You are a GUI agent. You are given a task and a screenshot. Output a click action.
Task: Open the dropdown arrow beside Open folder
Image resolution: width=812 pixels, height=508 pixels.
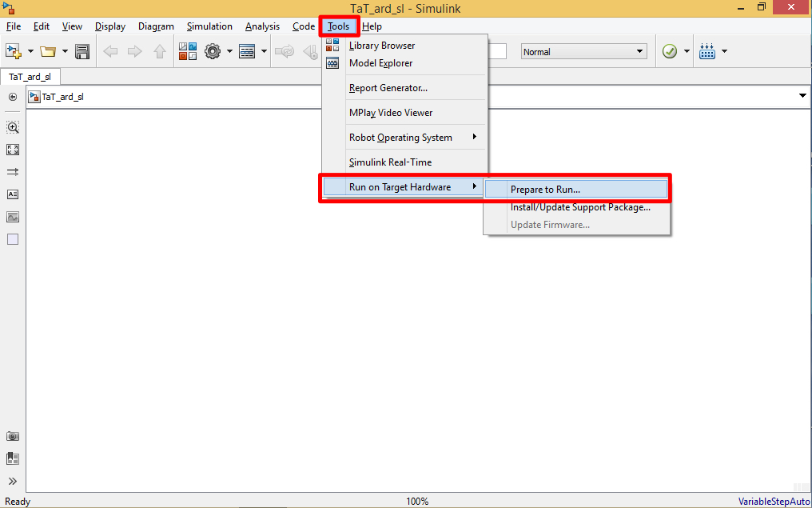tap(65, 51)
